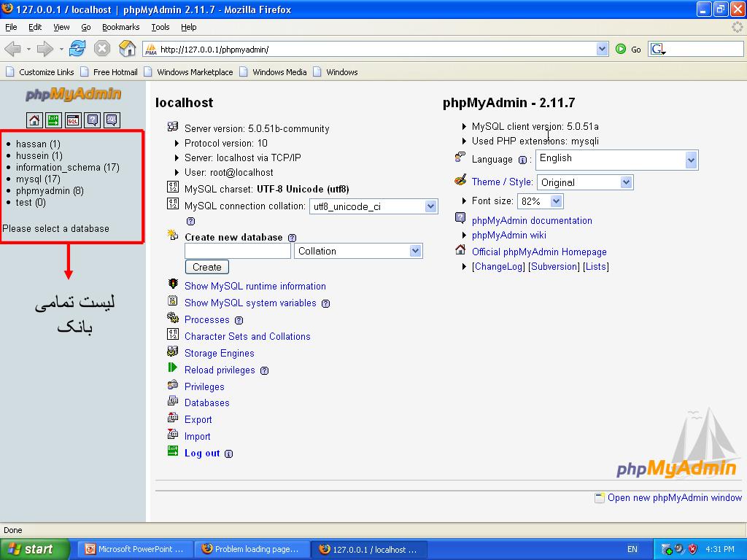Open the Font size dropdown showing 82%
Image resolution: width=747 pixels, height=560 pixels.
tap(541, 201)
